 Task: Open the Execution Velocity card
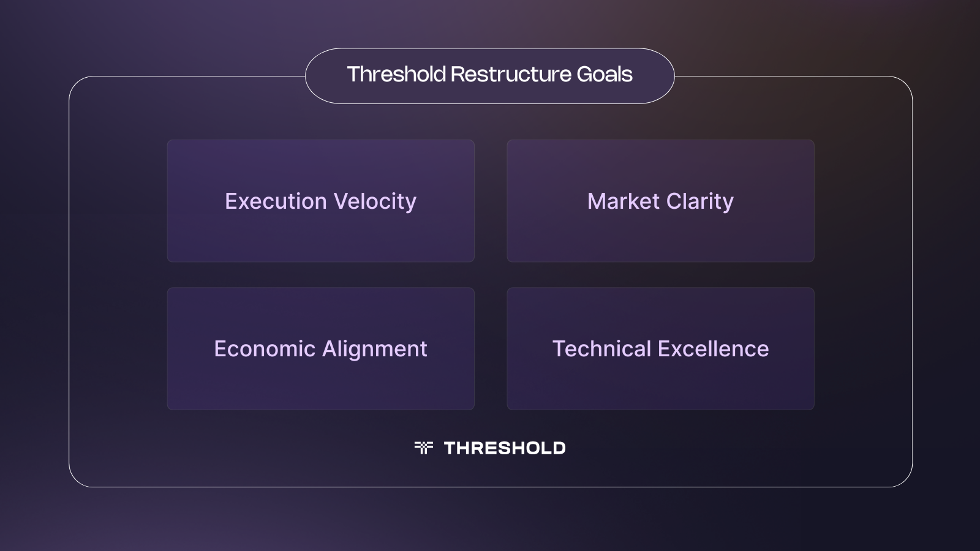[321, 201]
